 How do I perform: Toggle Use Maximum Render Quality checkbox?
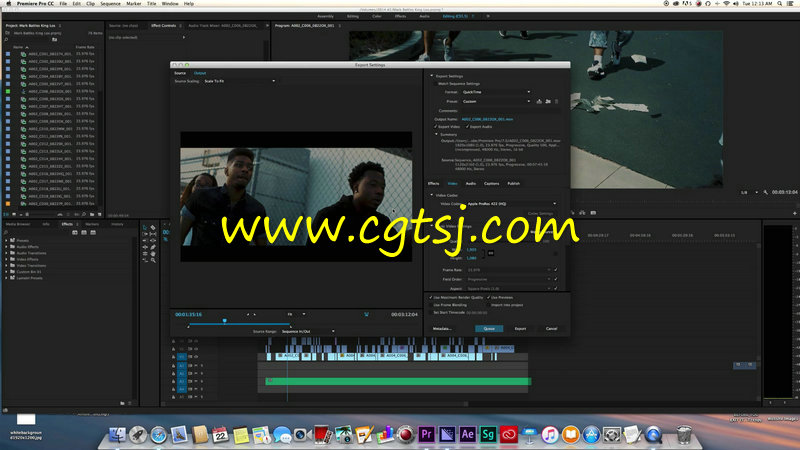tap(431, 297)
